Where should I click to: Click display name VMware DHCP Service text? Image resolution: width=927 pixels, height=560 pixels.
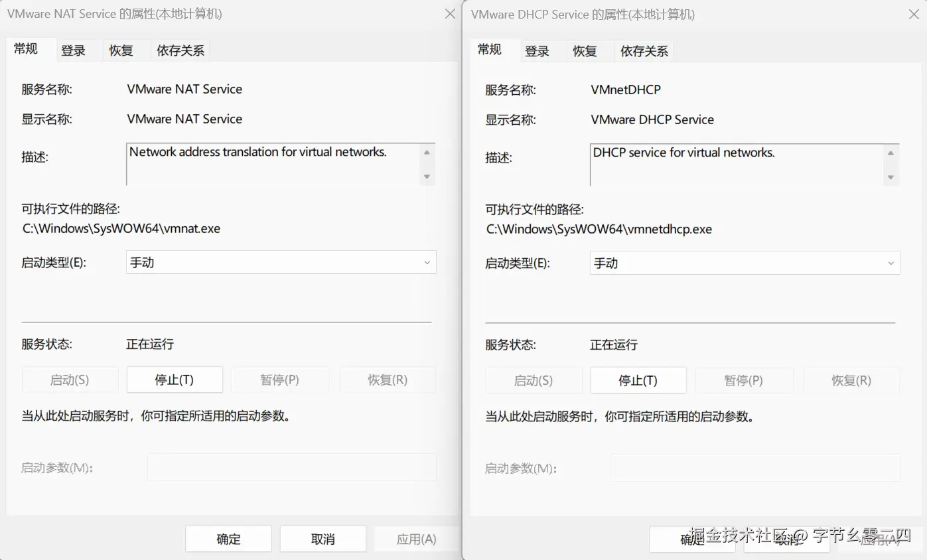coord(652,119)
